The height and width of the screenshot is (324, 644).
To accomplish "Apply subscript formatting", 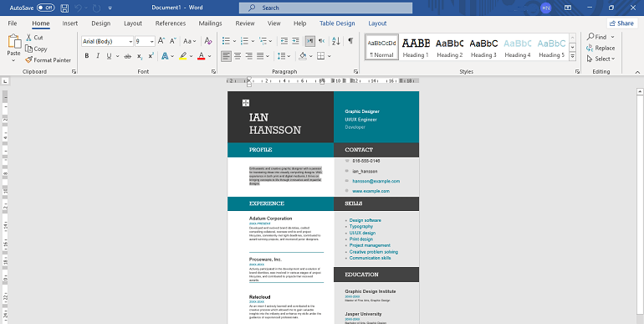I will [140, 56].
